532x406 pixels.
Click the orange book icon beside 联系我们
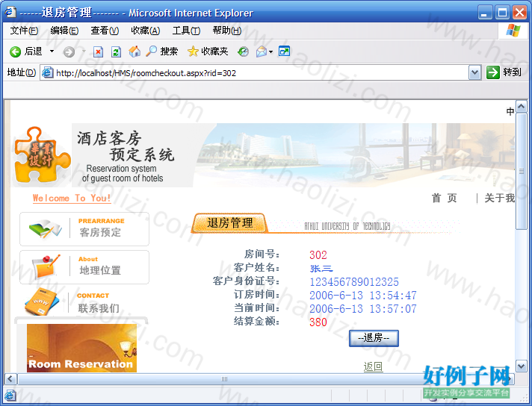(43, 302)
